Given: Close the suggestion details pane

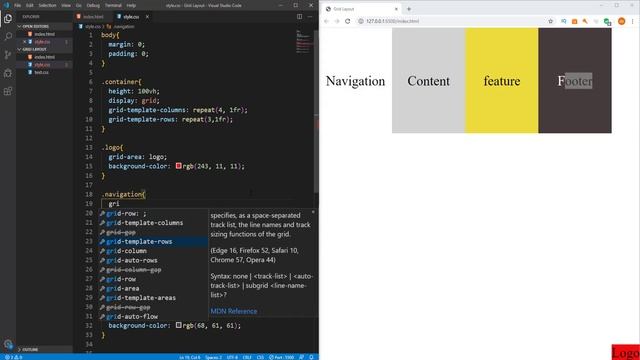Looking at the screenshot, I should 313,212.
